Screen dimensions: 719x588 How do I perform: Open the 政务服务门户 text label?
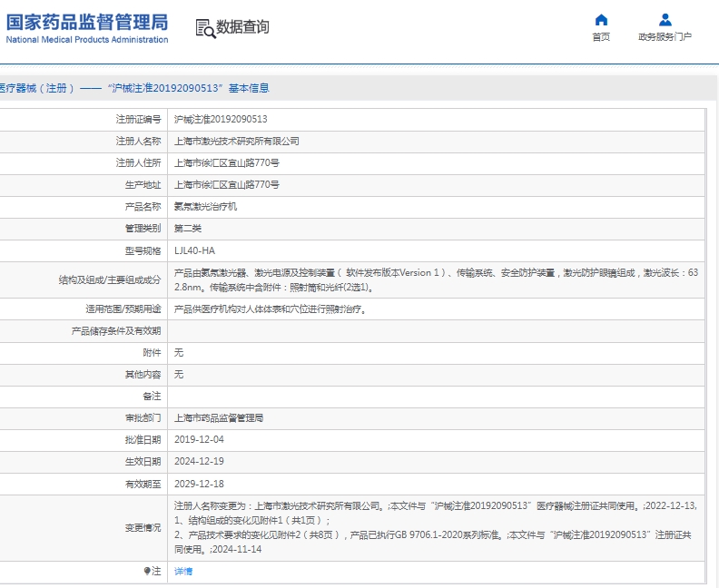(x=665, y=37)
